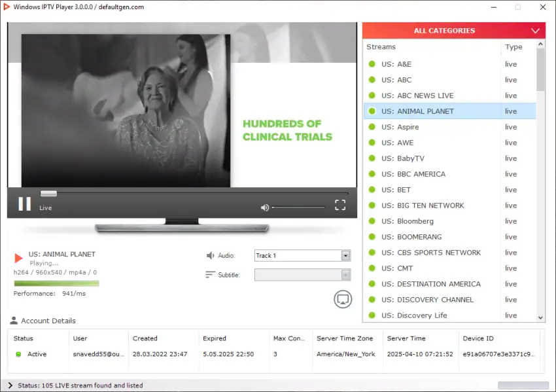
Task: Click the Expired column header
Action: (x=214, y=338)
